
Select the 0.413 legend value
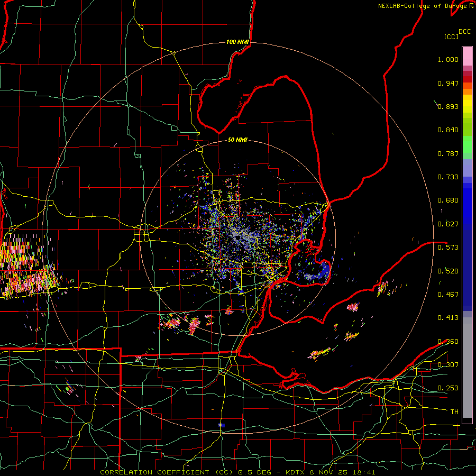[x=448, y=318]
